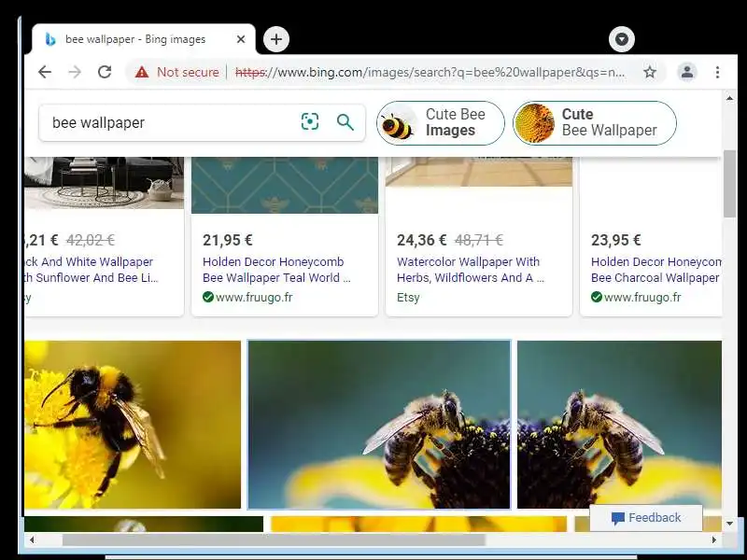Open the Feedback button
The image size is (747, 560).
coord(646,518)
